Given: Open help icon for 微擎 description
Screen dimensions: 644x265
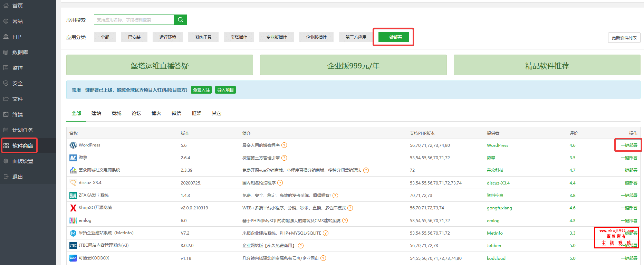Looking at the screenshot, I should click(284, 158).
